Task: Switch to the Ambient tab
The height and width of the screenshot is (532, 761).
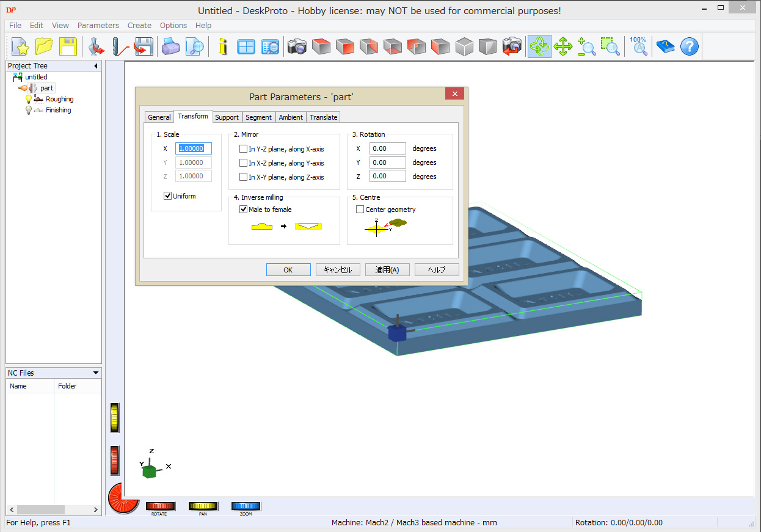Action: point(291,117)
